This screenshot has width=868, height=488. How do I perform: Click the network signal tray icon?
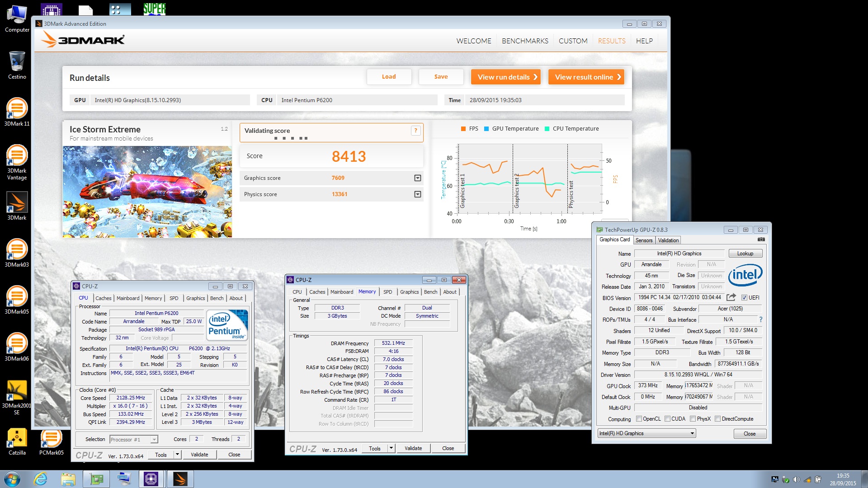[x=807, y=479]
